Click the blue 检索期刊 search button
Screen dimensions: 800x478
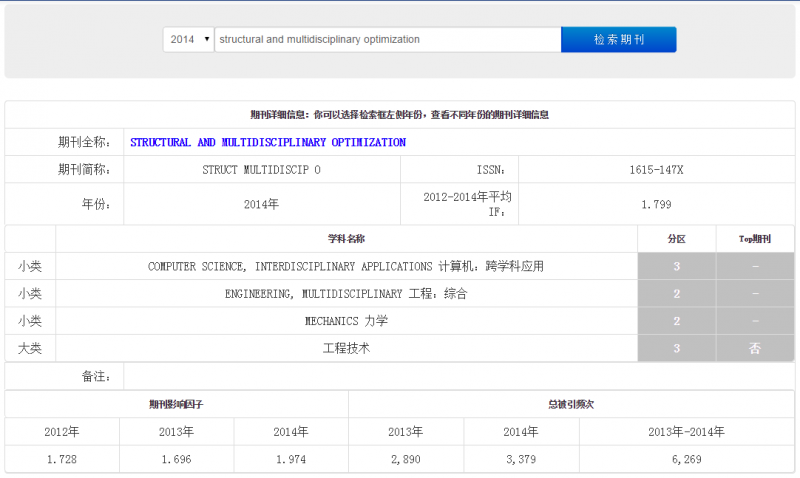point(619,39)
